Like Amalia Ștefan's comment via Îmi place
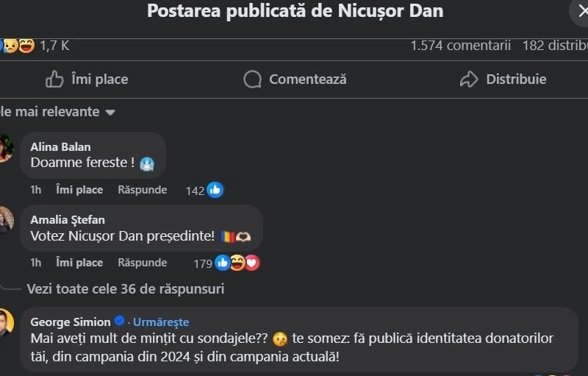The width and height of the screenshot is (588, 376). click(x=79, y=263)
